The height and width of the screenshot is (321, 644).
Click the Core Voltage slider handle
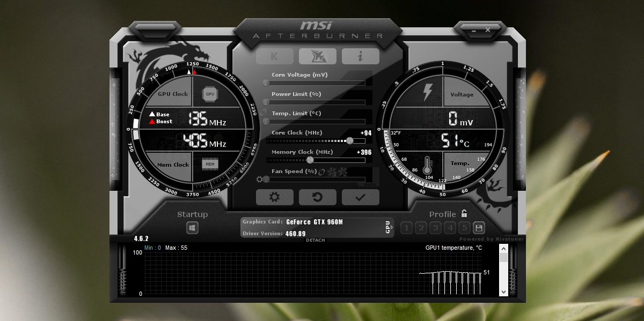(266, 83)
